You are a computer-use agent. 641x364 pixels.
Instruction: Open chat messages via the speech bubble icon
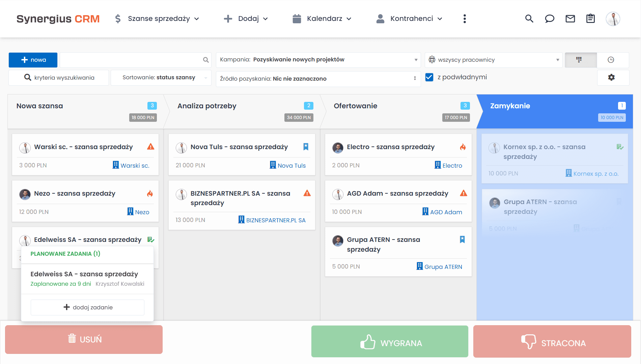click(550, 19)
